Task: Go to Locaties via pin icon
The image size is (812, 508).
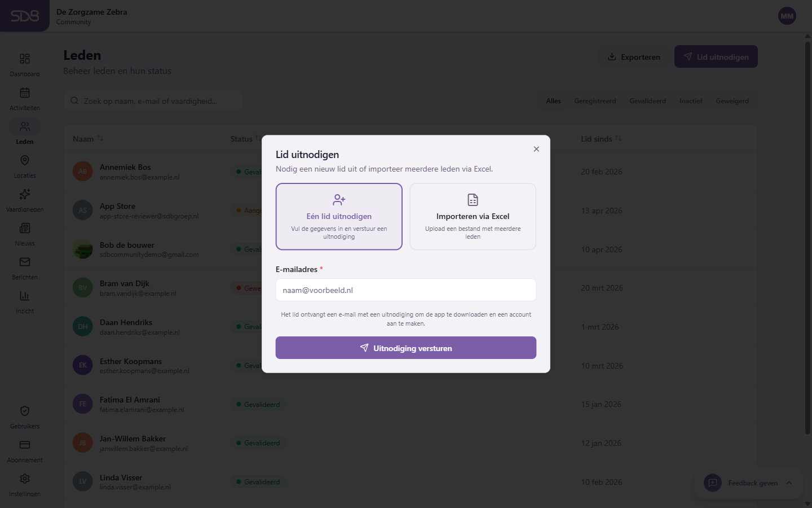Action: (25, 161)
